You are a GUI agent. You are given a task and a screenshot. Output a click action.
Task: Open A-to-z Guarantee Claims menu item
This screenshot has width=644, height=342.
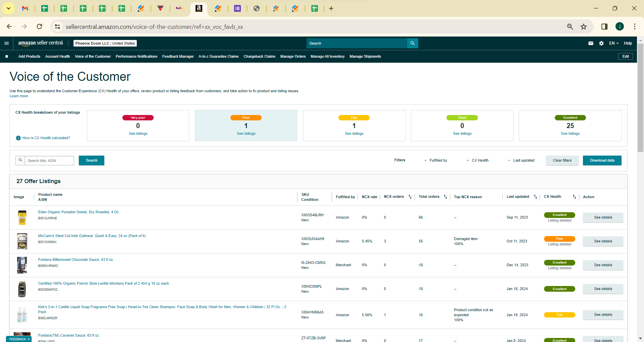point(219,56)
